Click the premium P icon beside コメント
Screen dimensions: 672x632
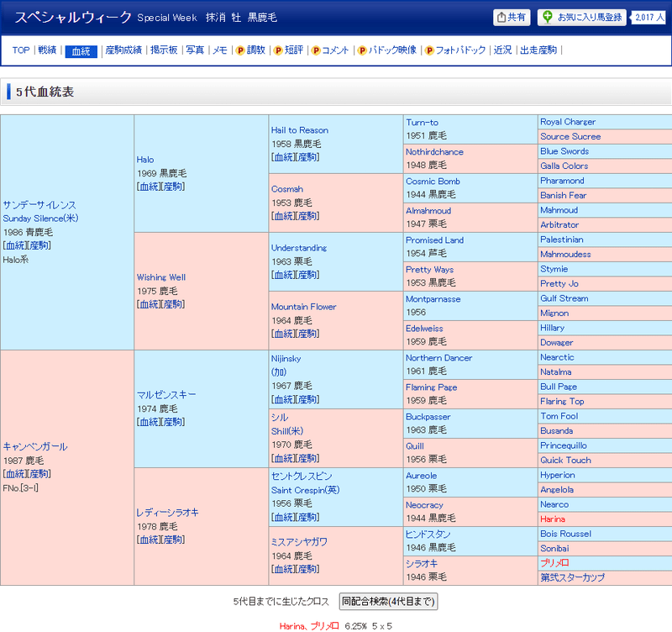tap(316, 50)
